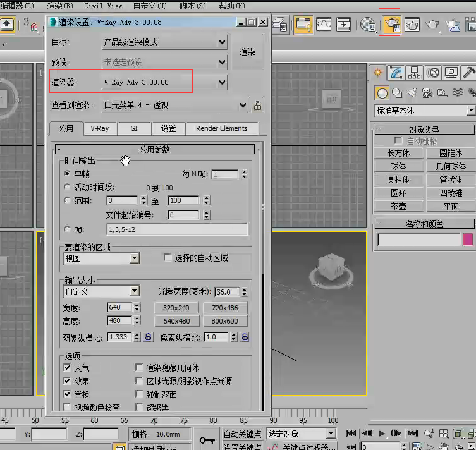Screen dimensions: 476x450
Task: Click the Render Production teapot icon
Action: tap(432, 24)
